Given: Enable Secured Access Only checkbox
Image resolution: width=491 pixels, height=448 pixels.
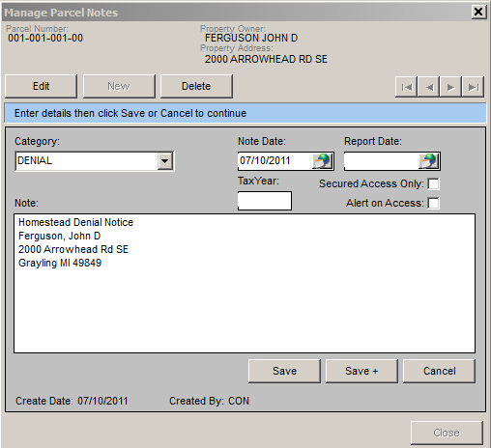Looking at the screenshot, I should 433,183.
